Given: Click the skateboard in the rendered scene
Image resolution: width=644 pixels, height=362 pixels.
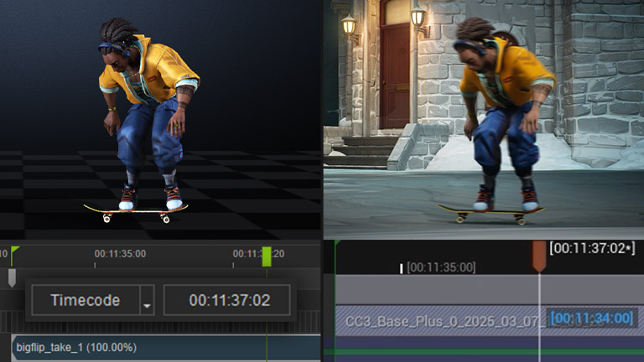Looking at the screenshot, I should tap(491, 212).
